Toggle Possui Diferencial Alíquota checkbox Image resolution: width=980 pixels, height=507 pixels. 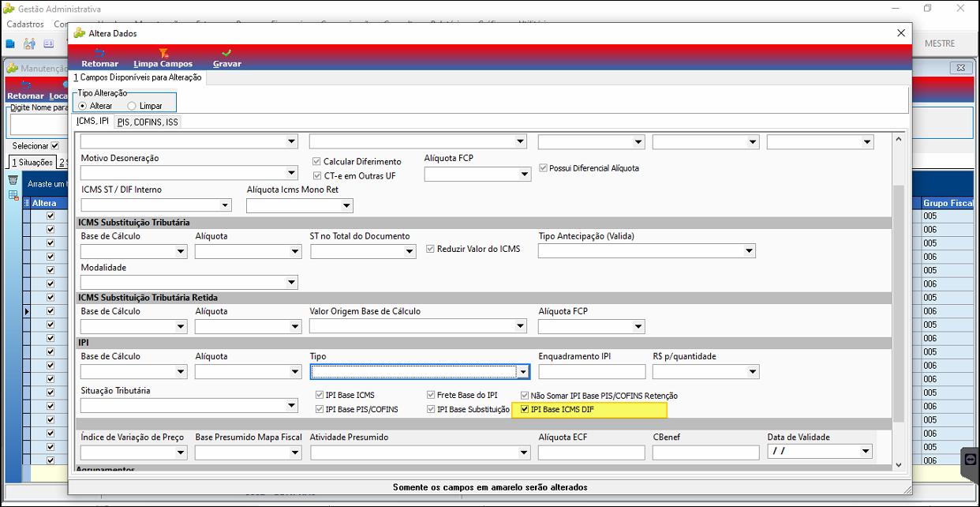543,168
